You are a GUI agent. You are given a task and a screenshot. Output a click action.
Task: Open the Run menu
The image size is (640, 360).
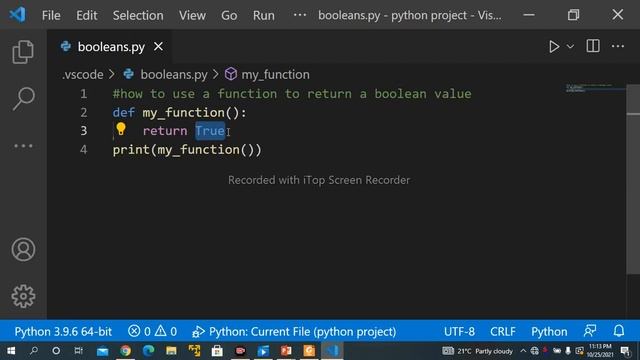pos(264,16)
